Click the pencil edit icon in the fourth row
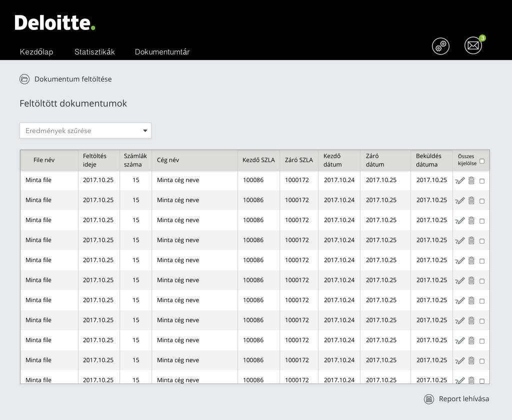This screenshot has height=420, width=512. click(460, 240)
